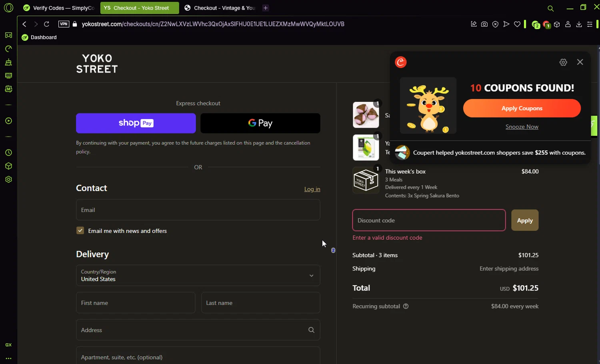Click the address bar URL
This screenshot has width=600, height=364.
pyautogui.click(x=213, y=24)
